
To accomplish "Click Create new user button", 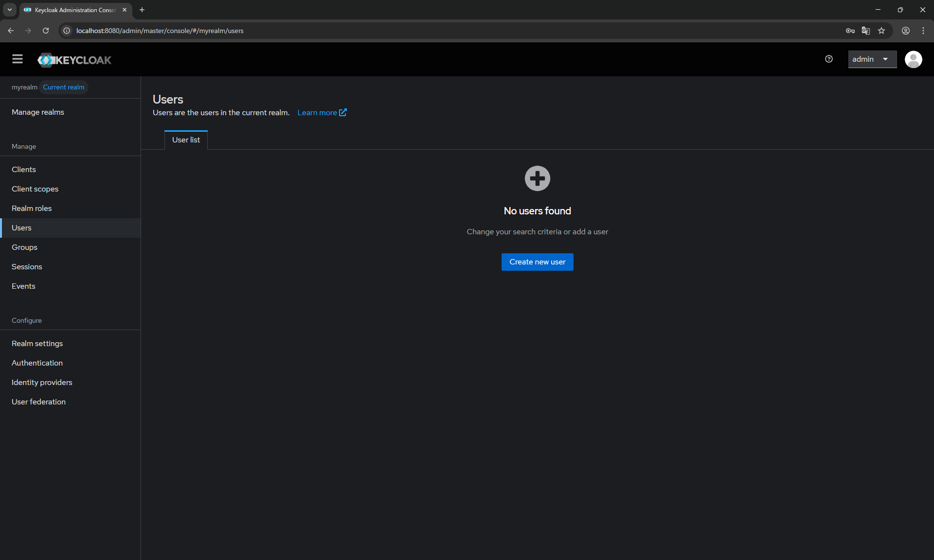I will [538, 262].
